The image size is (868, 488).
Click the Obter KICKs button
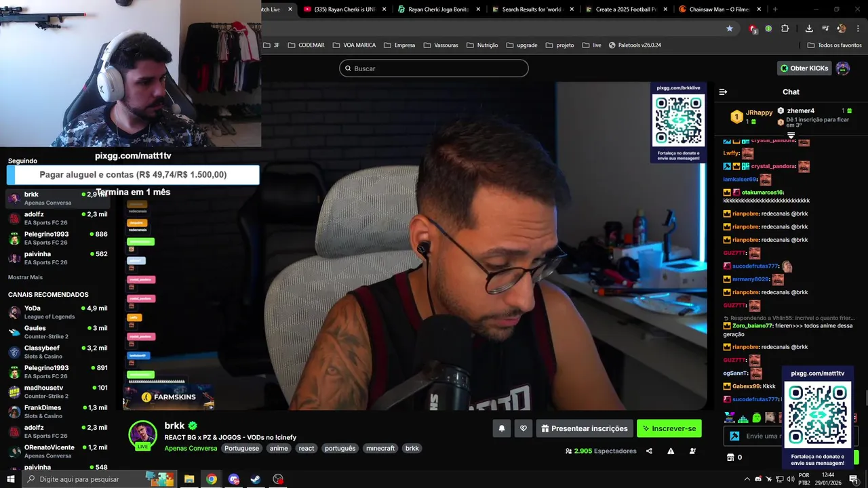point(804,68)
